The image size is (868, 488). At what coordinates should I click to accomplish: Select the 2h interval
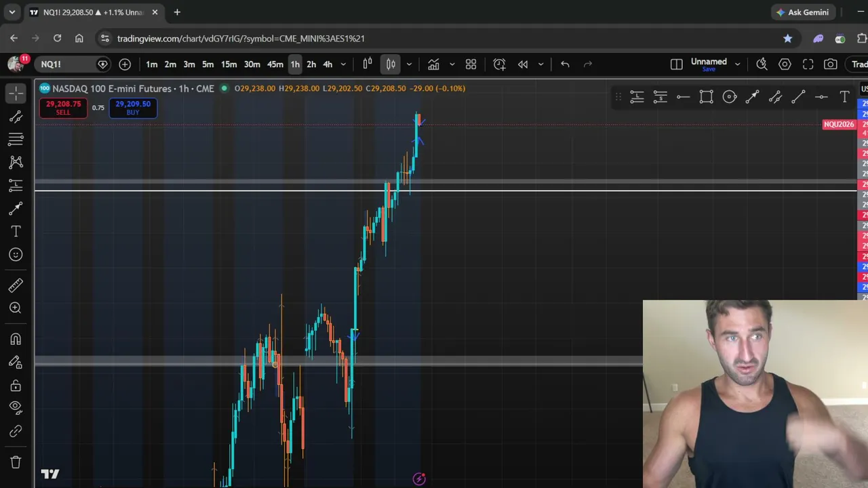311,64
